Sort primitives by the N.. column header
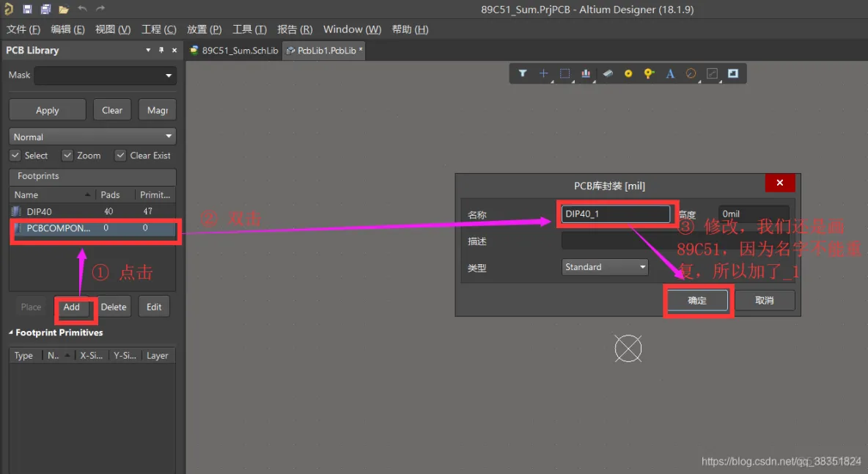Image resolution: width=868 pixels, height=474 pixels. (58, 355)
